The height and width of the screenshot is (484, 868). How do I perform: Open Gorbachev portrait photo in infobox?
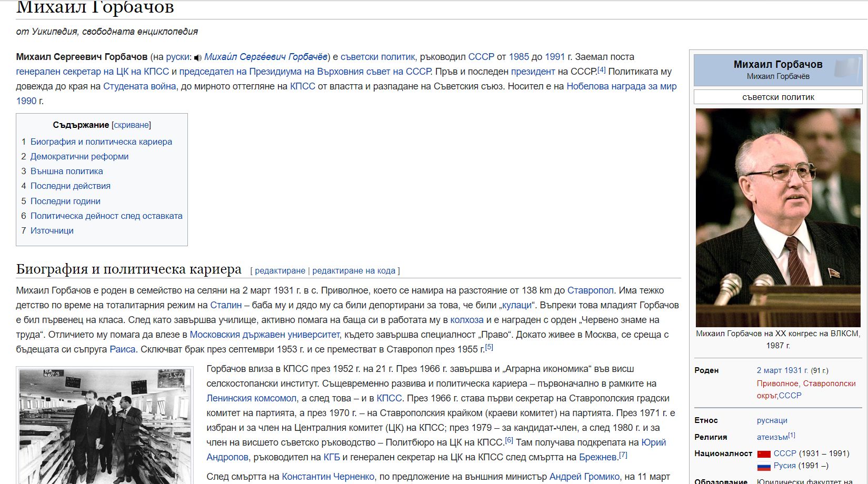pyautogui.click(x=777, y=217)
